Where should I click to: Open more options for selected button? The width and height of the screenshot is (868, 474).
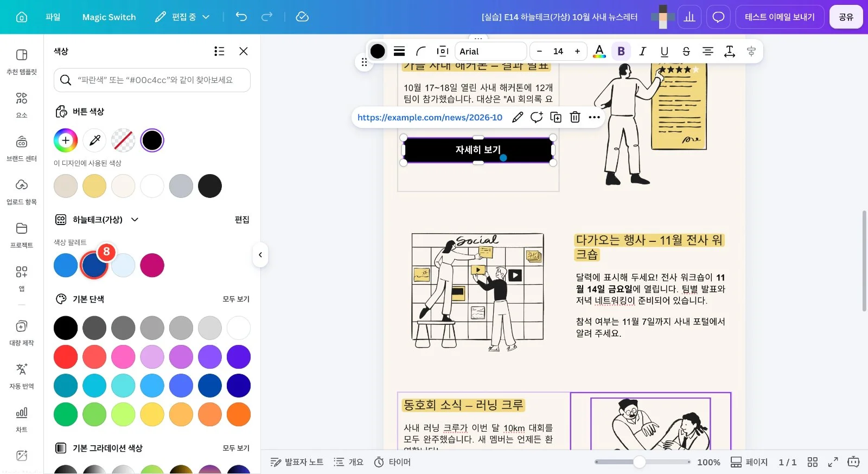click(595, 117)
